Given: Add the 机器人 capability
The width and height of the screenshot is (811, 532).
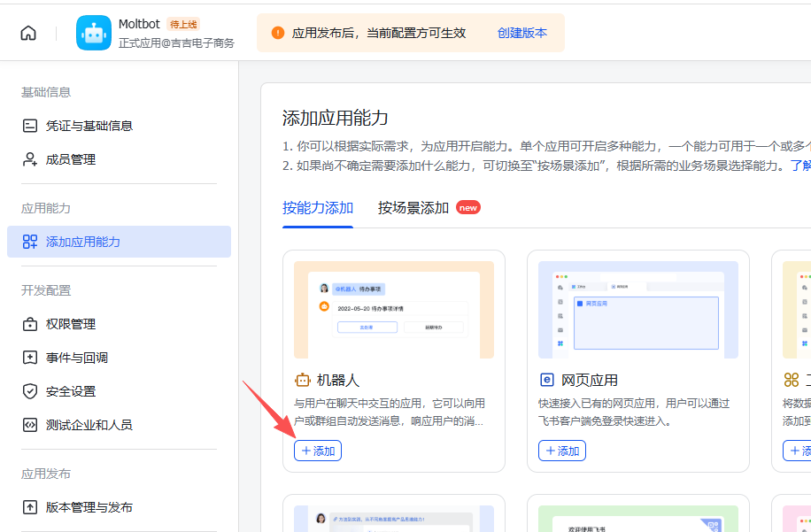Looking at the screenshot, I should pyautogui.click(x=318, y=451).
